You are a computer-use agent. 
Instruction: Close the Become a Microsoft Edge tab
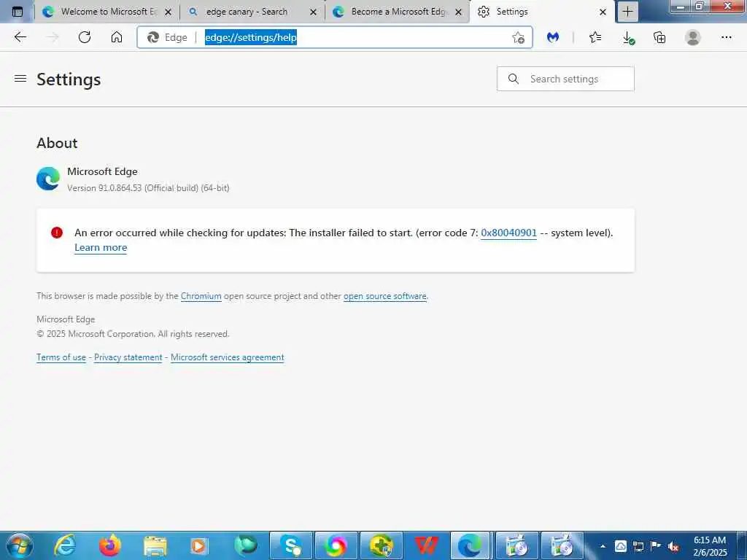coord(458,12)
